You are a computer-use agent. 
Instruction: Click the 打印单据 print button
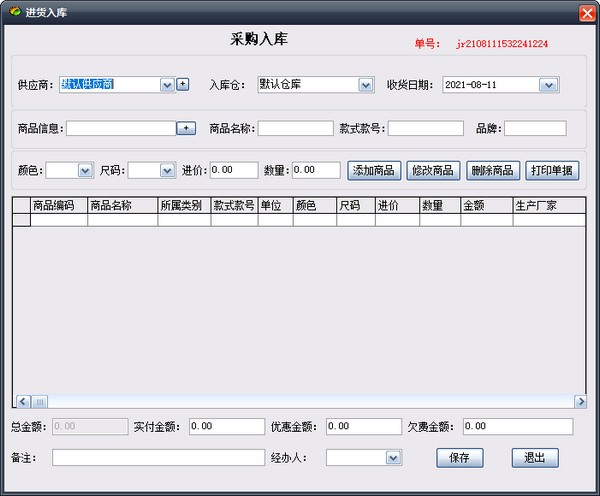coord(551,170)
